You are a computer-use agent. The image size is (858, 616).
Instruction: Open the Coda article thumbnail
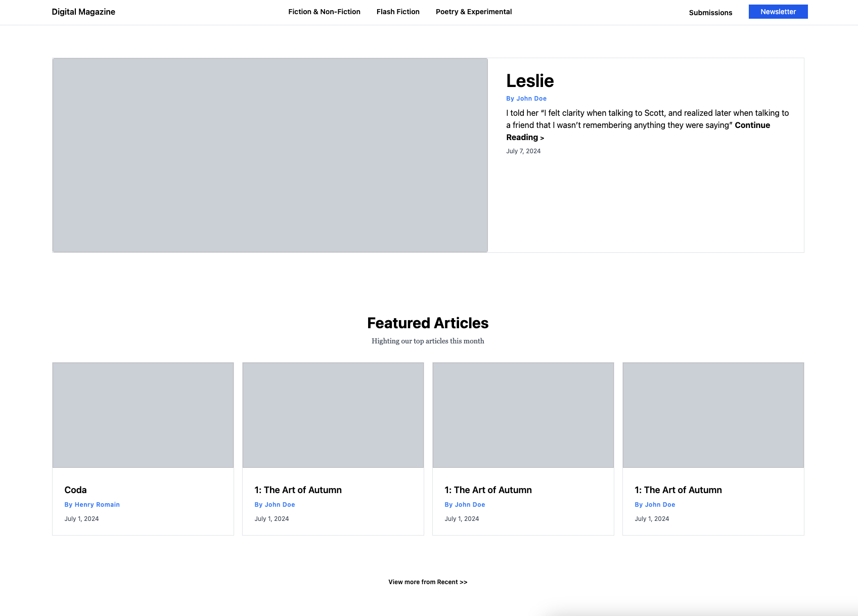(x=143, y=415)
